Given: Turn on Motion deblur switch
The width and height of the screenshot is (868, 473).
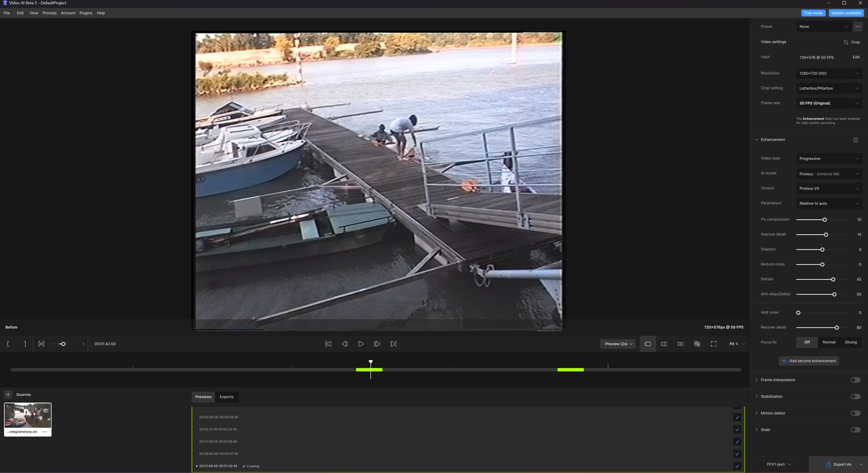Looking at the screenshot, I should tap(855, 413).
